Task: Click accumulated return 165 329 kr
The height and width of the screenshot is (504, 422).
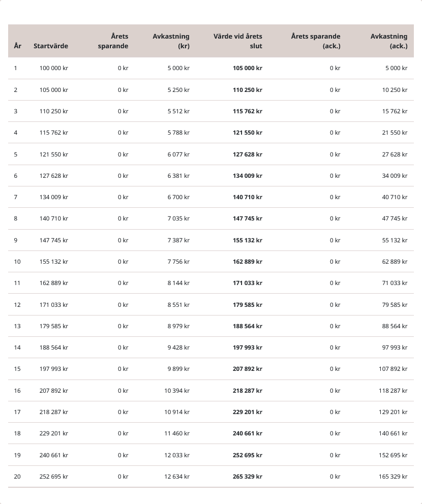Action: (x=393, y=477)
